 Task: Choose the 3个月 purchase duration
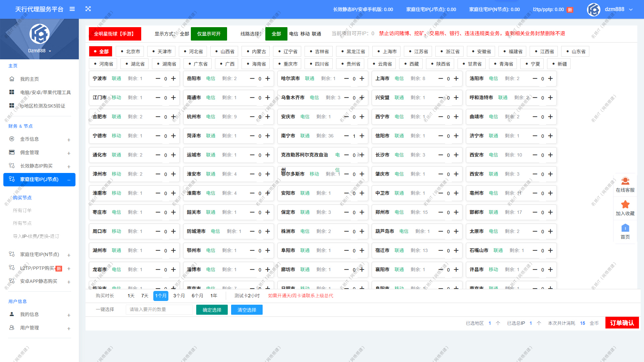point(179,296)
